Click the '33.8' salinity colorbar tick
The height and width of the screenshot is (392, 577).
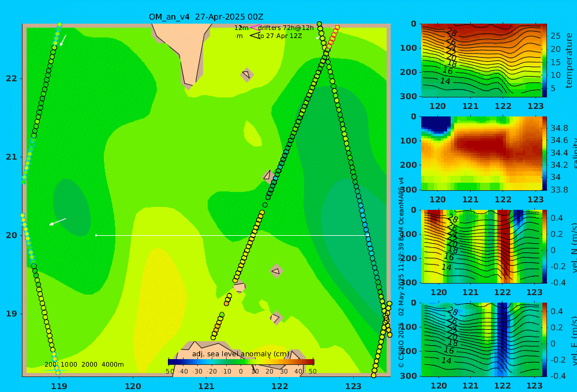pyautogui.click(x=559, y=190)
